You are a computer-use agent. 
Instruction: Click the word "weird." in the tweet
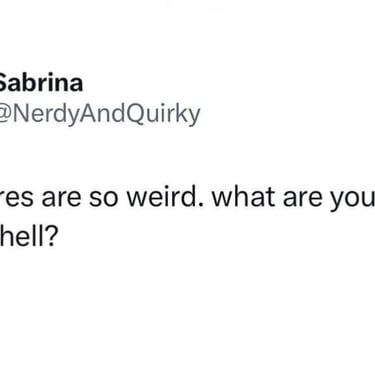point(165,197)
